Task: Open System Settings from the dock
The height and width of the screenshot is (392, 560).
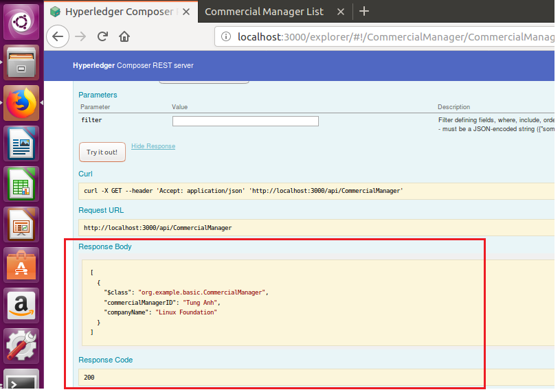Action: (21, 346)
